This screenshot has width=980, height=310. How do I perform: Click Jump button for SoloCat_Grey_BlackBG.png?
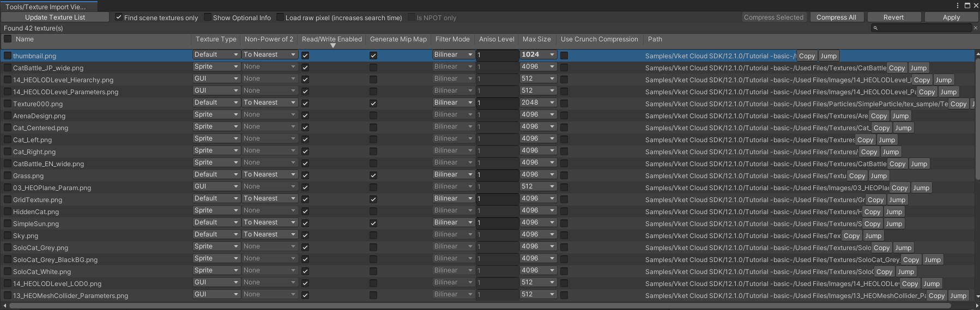click(933, 260)
